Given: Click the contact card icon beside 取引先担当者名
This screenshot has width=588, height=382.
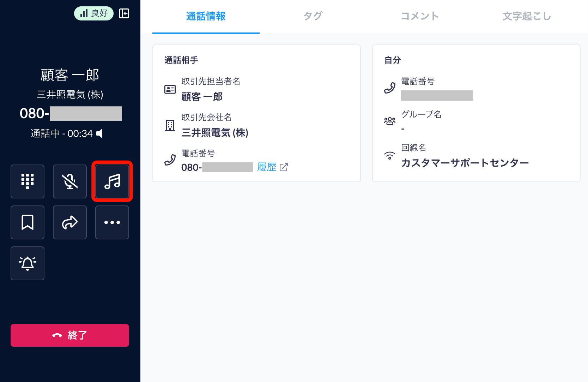Looking at the screenshot, I should click(x=170, y=89).
